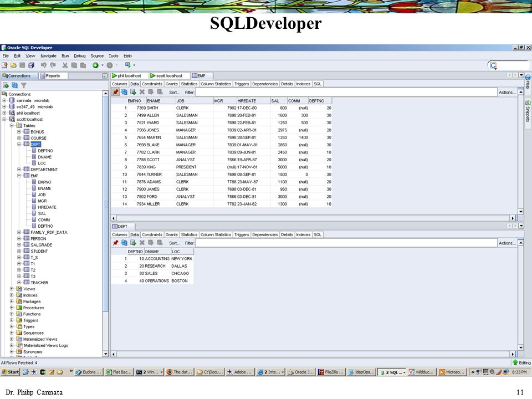The height and width of the screenshot is (399, 532).
Task: Expand the BONUS table node
Action: click(19, 132)
